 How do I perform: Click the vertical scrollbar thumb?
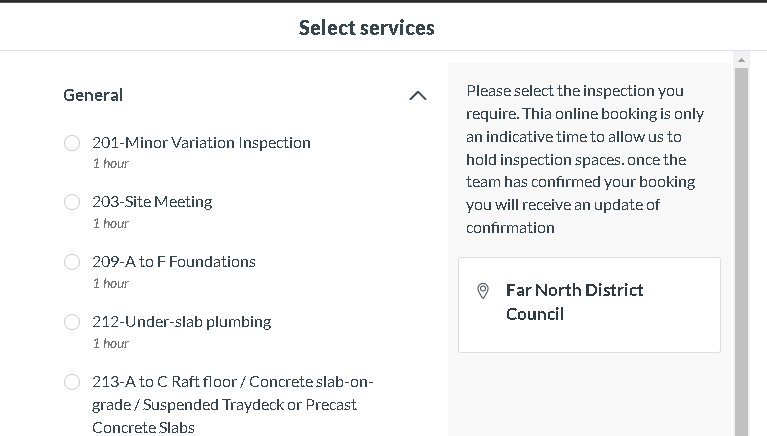coord(742,252)
